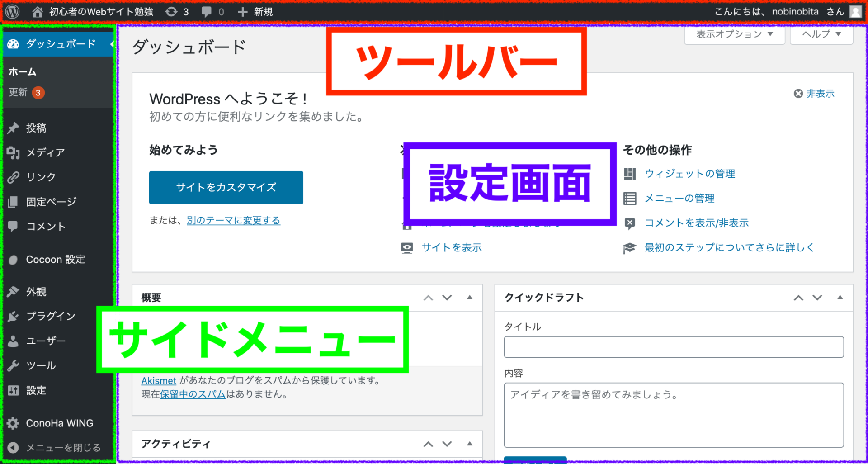Expand the 表示オプション dropdown
Image resolution: width=868 pixels, height=464 pixels.
[734, 34]
